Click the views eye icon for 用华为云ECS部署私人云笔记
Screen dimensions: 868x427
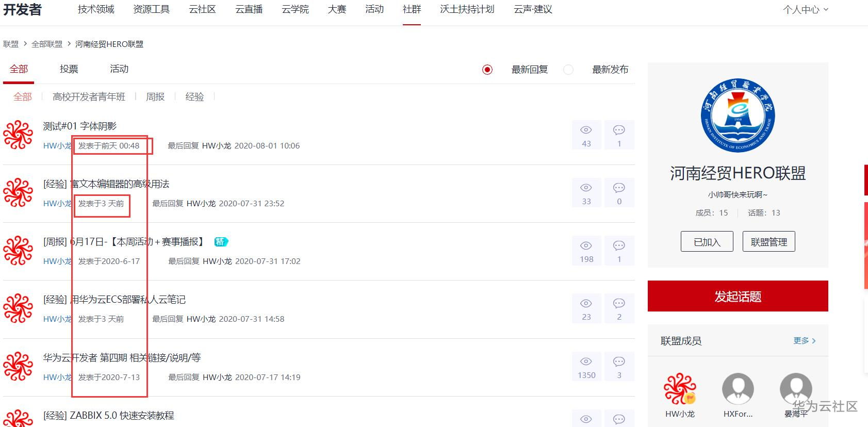[586, 303]
